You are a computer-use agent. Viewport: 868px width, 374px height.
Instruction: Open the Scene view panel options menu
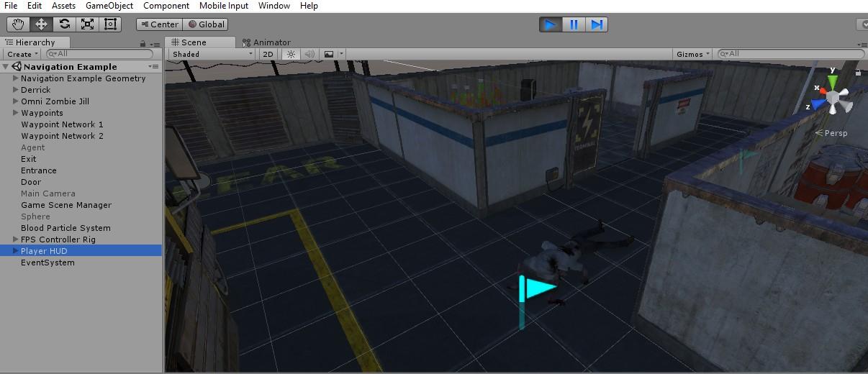[862, 43]
